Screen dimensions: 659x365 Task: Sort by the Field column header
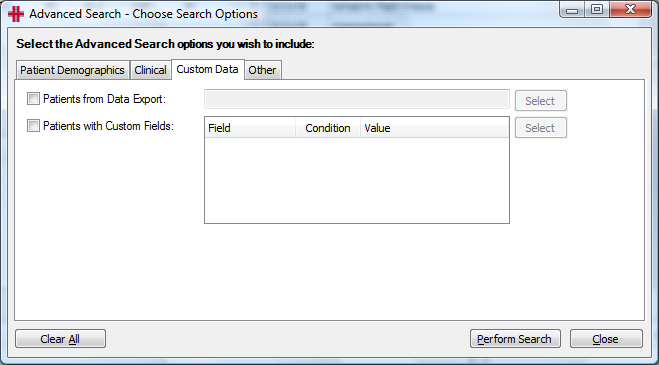pos(250,128)
